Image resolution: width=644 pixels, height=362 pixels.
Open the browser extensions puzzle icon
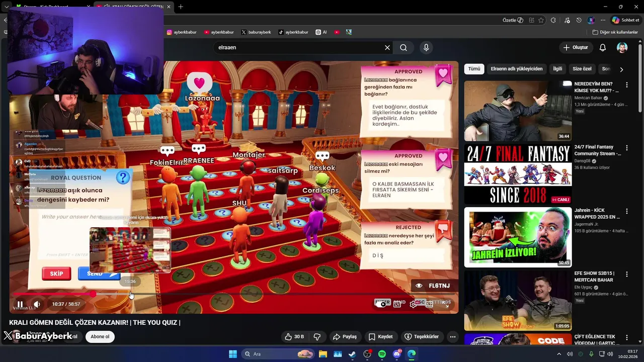point(553,20)
